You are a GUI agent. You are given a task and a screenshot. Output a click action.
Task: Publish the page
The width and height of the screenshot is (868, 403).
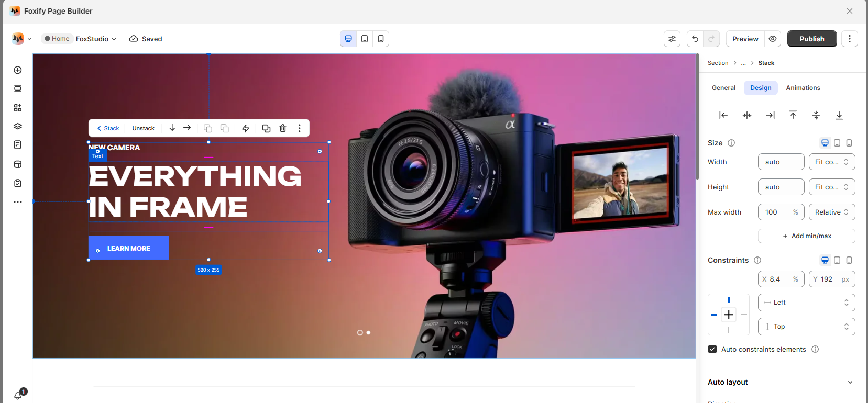click(812, 39)
